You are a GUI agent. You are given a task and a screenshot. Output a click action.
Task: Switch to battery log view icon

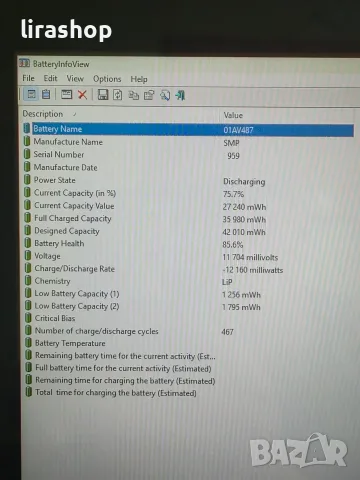click(x=46, y=94)
